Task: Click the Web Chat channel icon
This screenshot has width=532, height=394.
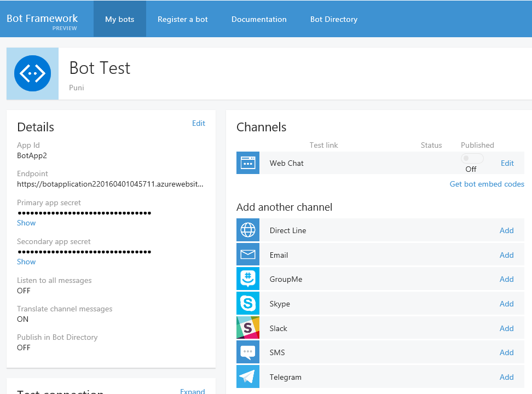Action: (248, 163)
